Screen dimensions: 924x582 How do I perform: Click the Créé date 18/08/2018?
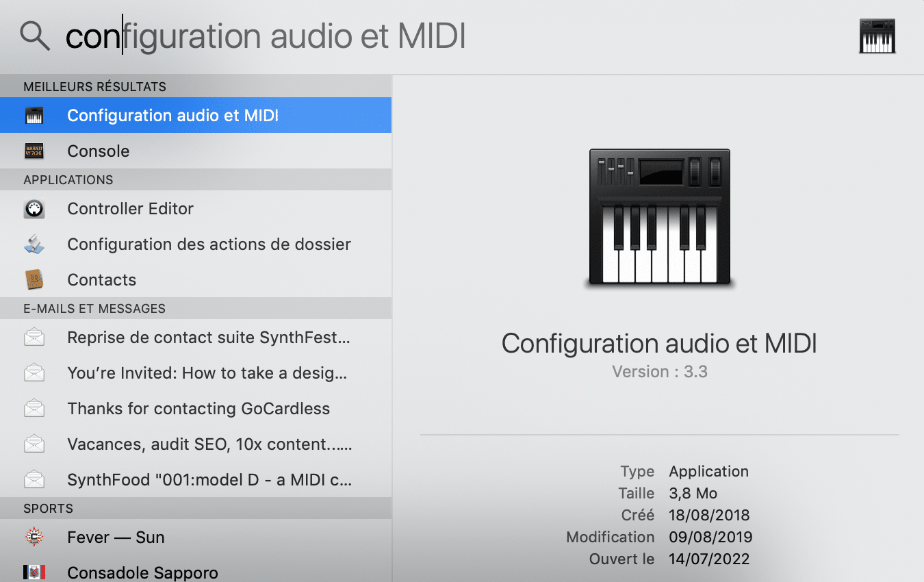click(709, 515)
